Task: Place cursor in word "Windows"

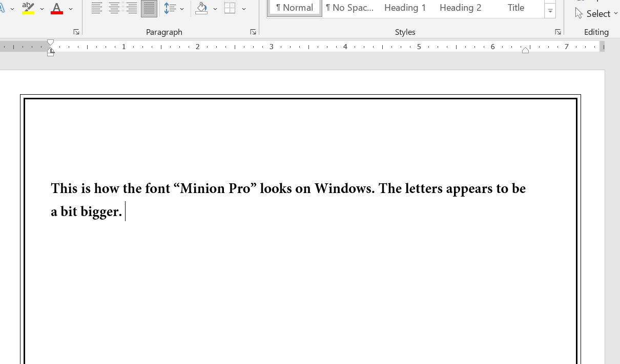Action: [x=344, y=188]
